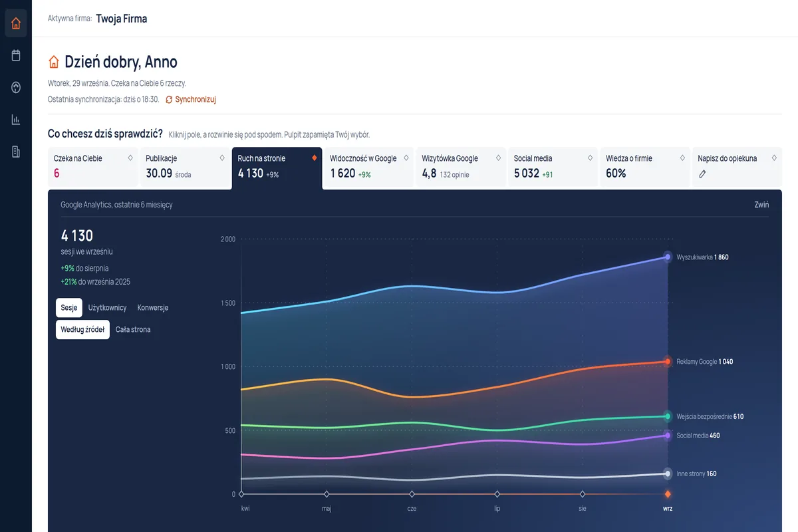
Task: Open the Social media 5 032 tile
Action: [553, 168]
